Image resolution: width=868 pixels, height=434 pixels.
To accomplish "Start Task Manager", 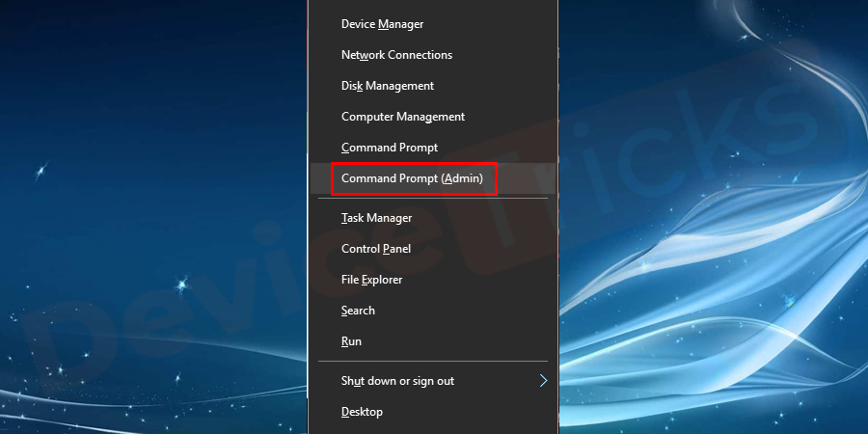I will 376,218.
